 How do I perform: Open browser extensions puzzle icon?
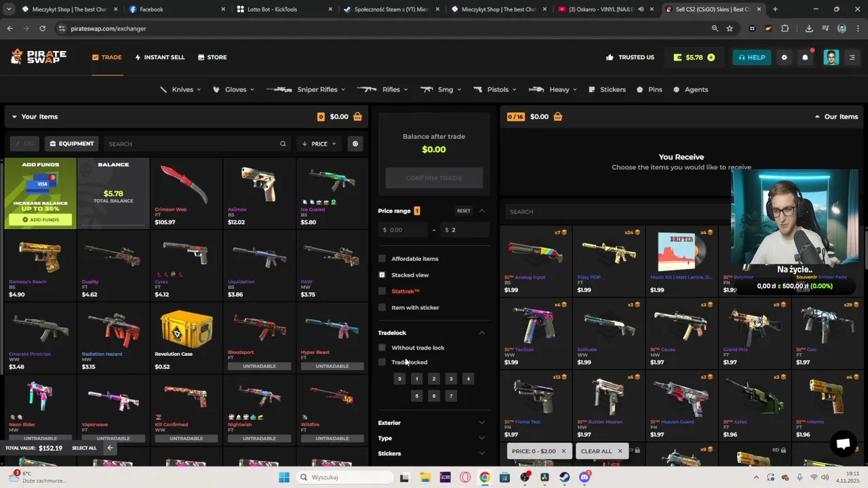coord(785,28)
